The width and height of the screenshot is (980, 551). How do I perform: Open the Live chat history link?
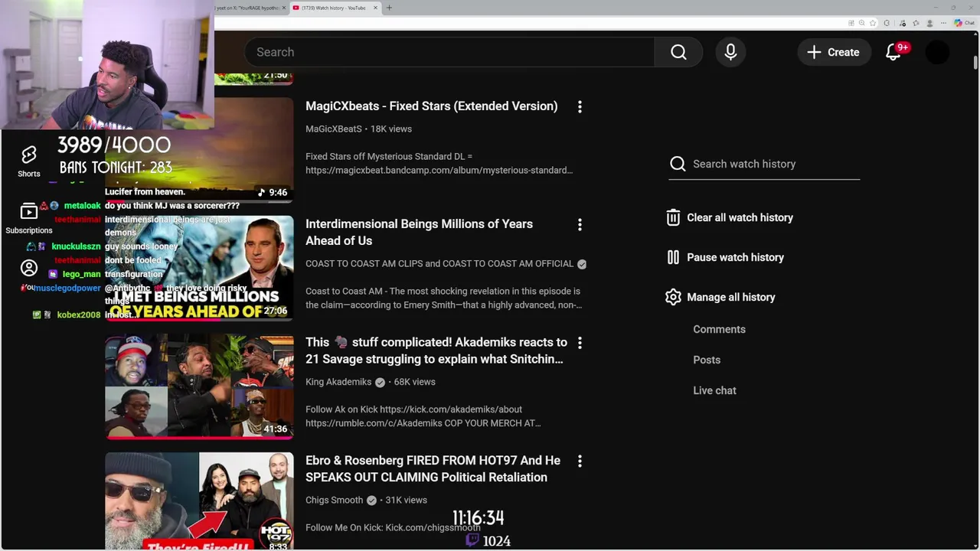coord(714,390)
